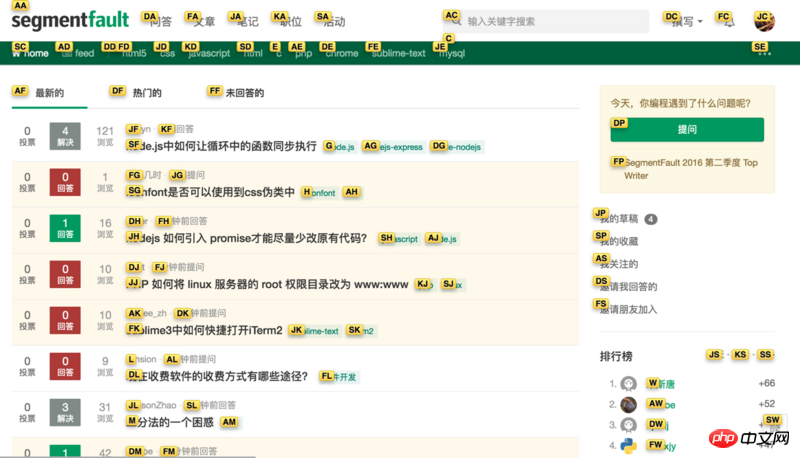Click the 4 badge next to 我的草稿
The height and width of the screenshot is (458, 800).
(651, 219)
